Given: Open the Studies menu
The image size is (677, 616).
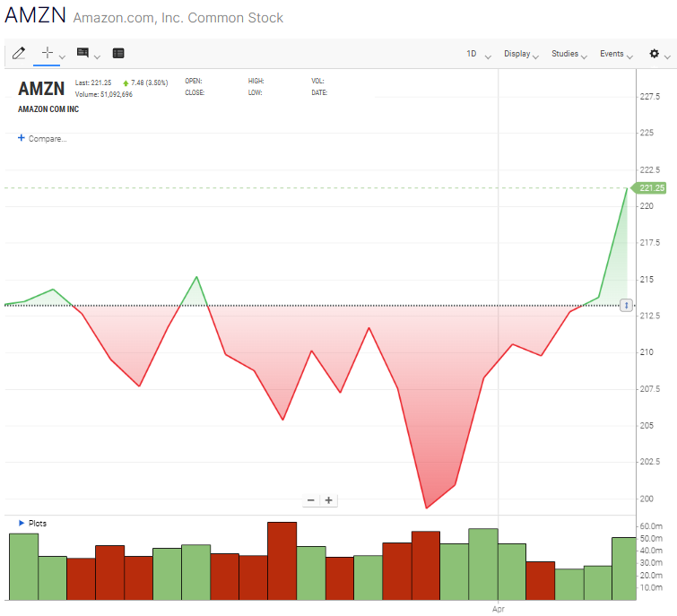Looking at the screenshot, I should coord(569,55).
